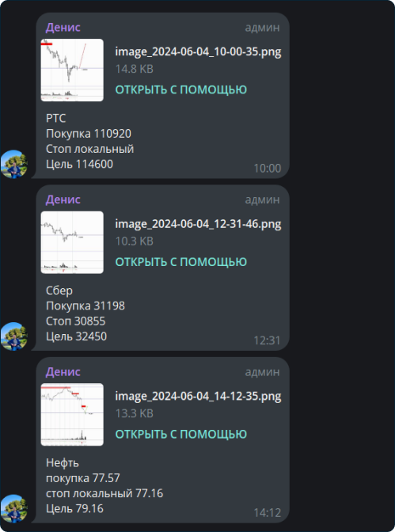Click the Цель 79.16 text in Нефть message

click(x=74, y=508)
